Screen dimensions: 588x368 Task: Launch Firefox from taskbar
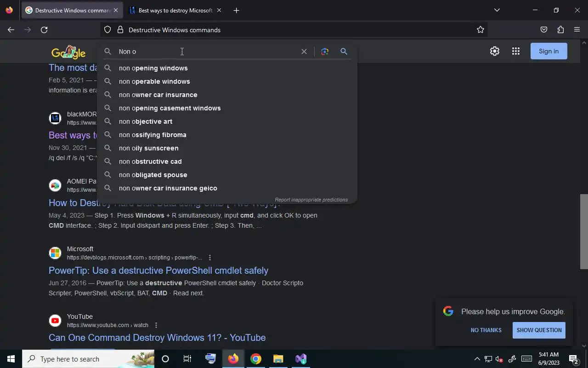point(233,359)
